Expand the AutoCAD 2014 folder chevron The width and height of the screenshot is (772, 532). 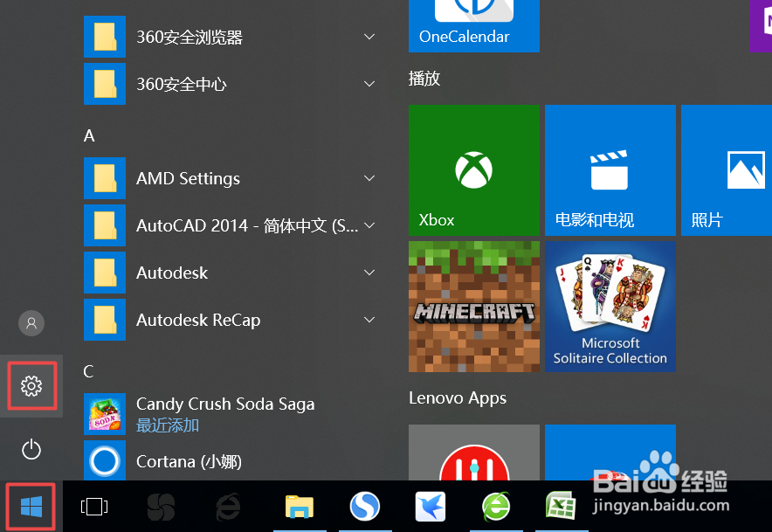369,225
